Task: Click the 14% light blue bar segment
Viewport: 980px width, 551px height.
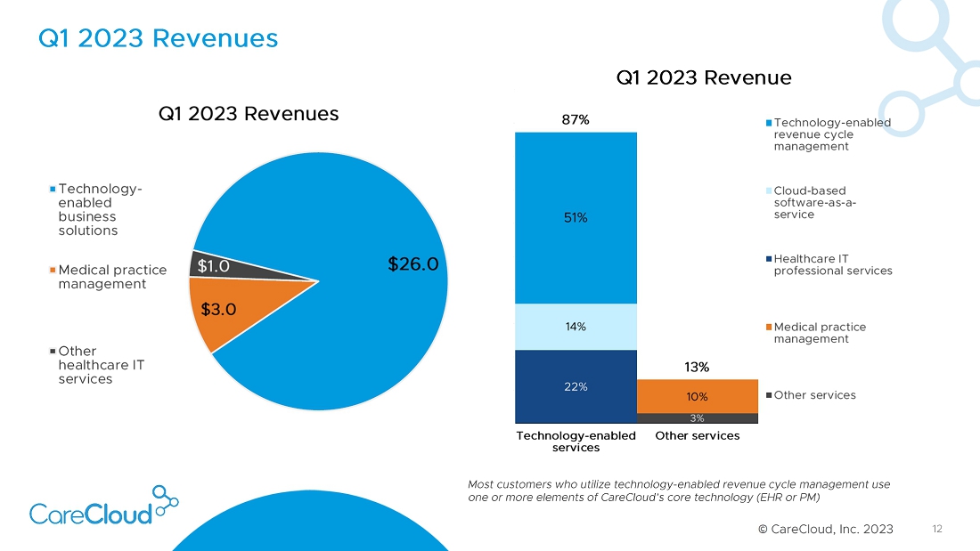Action: (x=576, y=327)
